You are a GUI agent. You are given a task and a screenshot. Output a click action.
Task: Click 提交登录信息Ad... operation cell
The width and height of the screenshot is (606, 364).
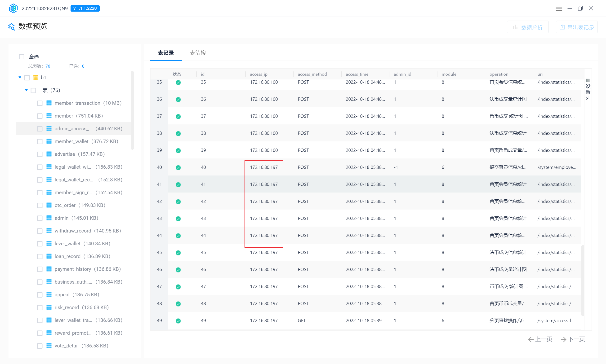click(508, 167)
